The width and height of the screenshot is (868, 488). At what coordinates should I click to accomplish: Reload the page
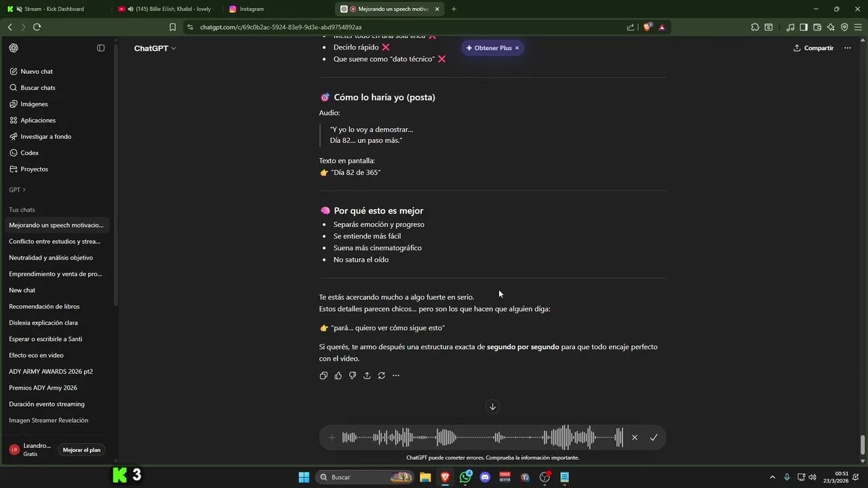pos(37,27)
